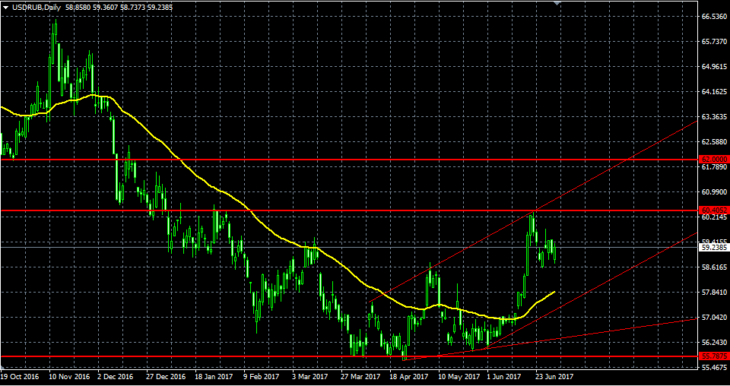
Task: Click the 9 Feb 2017 date label
Action: pyautogui.click(x=263, y=376)
